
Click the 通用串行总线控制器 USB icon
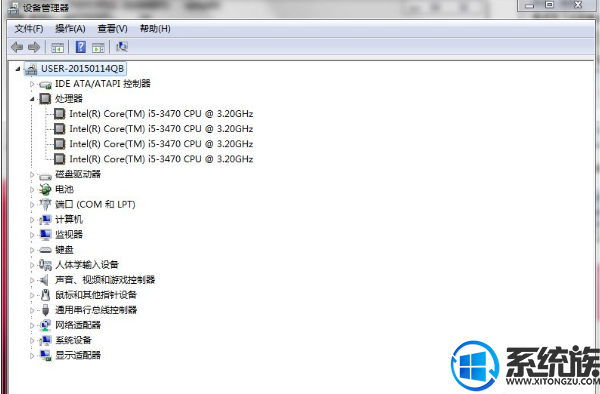tap(46, 310)
